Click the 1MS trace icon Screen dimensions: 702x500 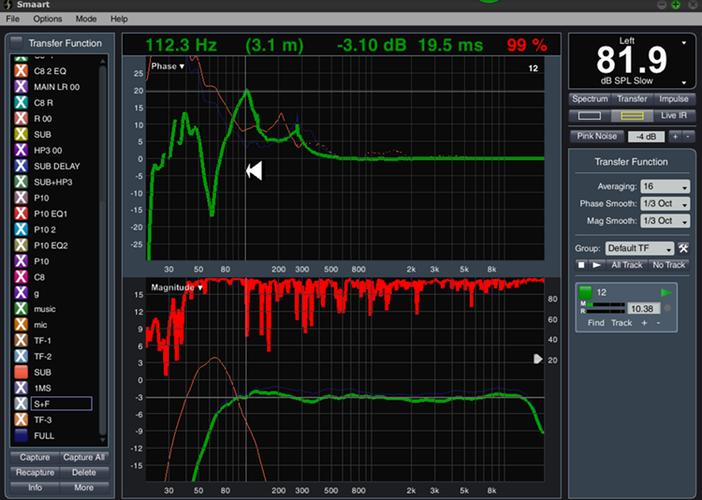point(21,388)
